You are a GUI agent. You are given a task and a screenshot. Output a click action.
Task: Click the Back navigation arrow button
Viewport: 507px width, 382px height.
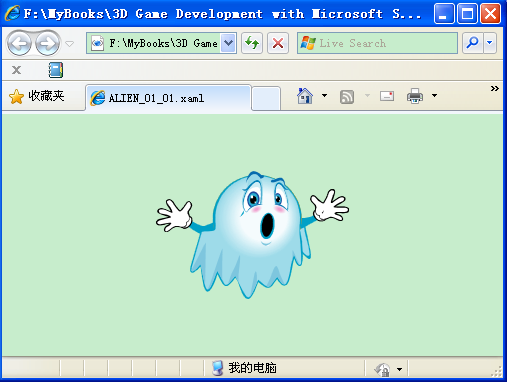click(x=19, y=43)
